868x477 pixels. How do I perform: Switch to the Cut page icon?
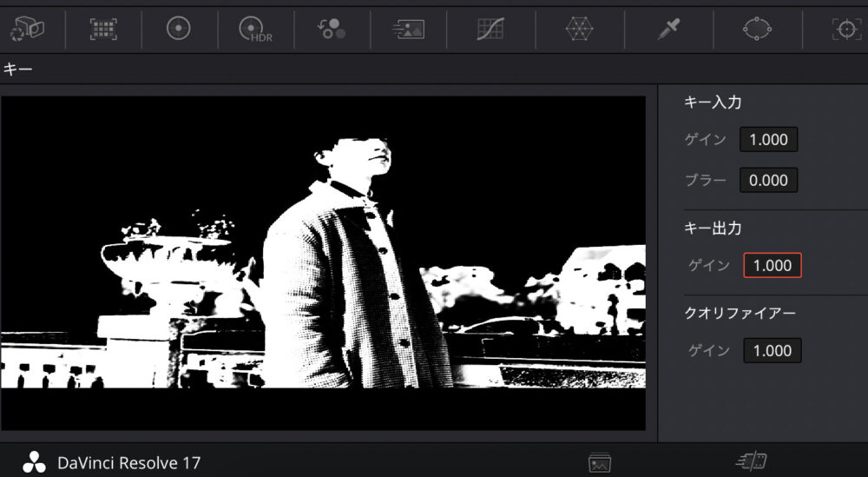point(753,463)
